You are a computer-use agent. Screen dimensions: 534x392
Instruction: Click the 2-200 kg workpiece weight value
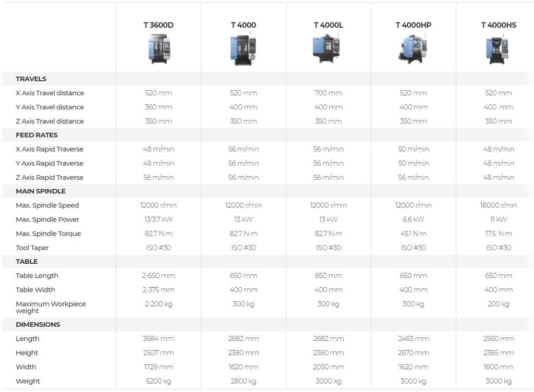[x=159, y=304]
